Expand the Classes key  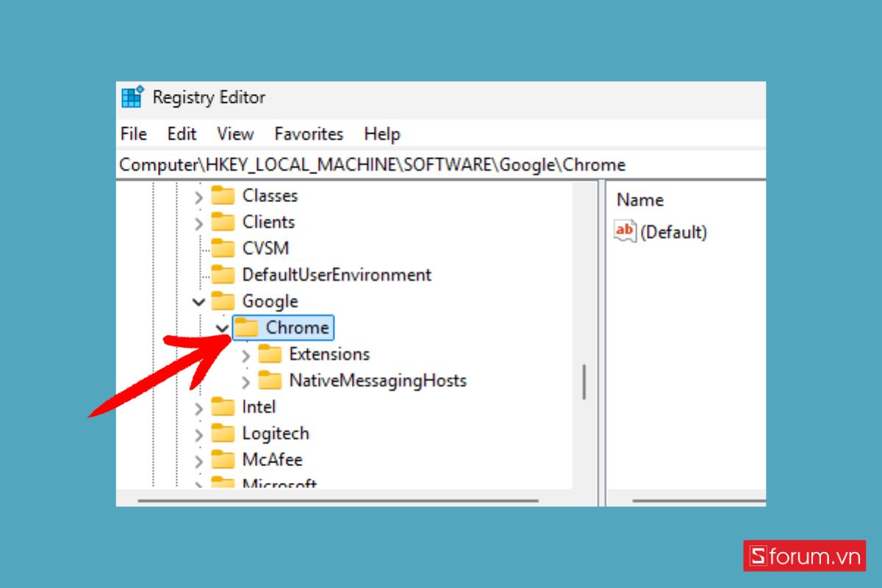pyautogui.click(x=198, y=196)
